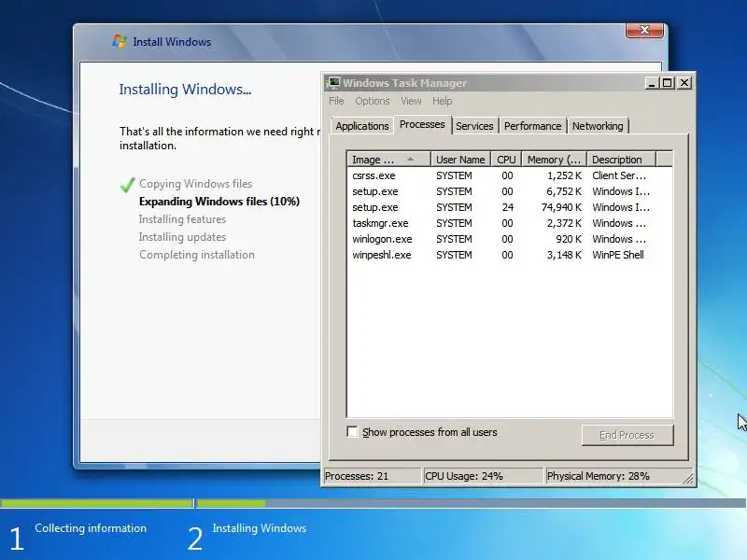Viewport: 747px width, 560px height.
Task: Click the Collecting information progress bar
Action: pos(97,503)
